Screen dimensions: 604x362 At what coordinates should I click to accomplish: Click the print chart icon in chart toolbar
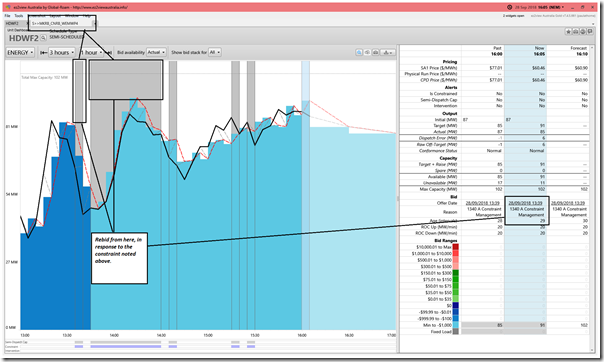(375, 52)
